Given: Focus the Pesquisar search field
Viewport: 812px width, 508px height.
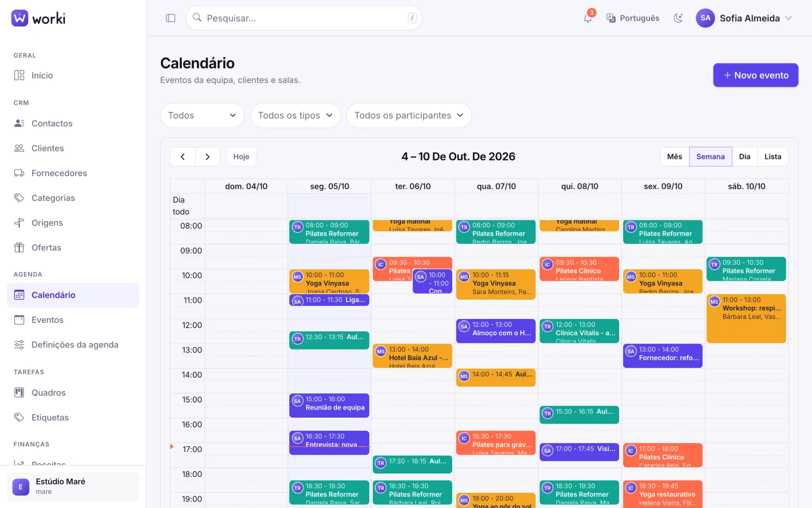Looking at the screenshot, I should (303, 18).
